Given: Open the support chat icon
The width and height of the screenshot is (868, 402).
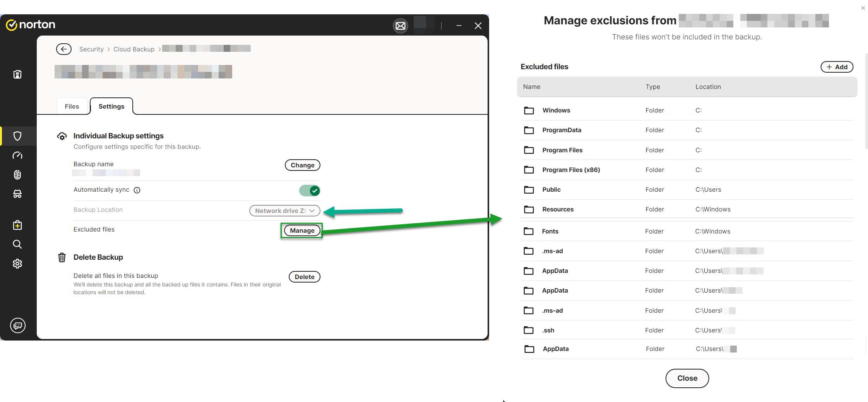Looking at the screenshot, I should (x=18, y=325).
